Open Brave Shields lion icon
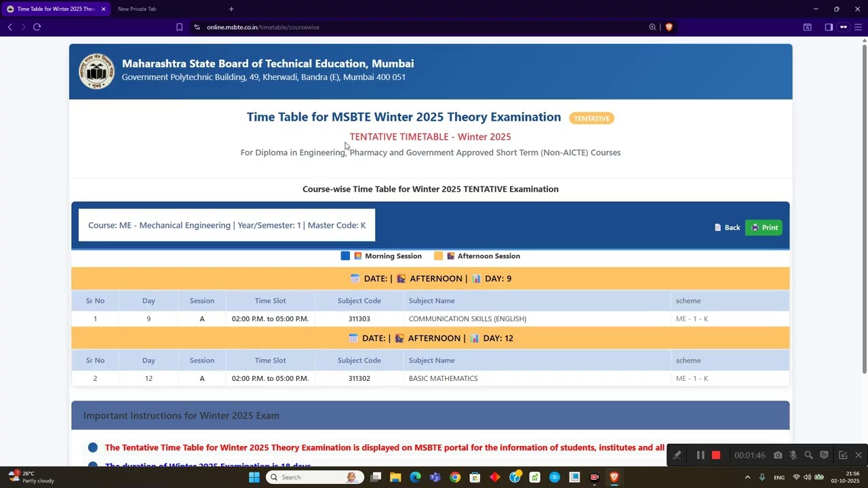Viewport: 868px width, 488px height. coord(669,27)
